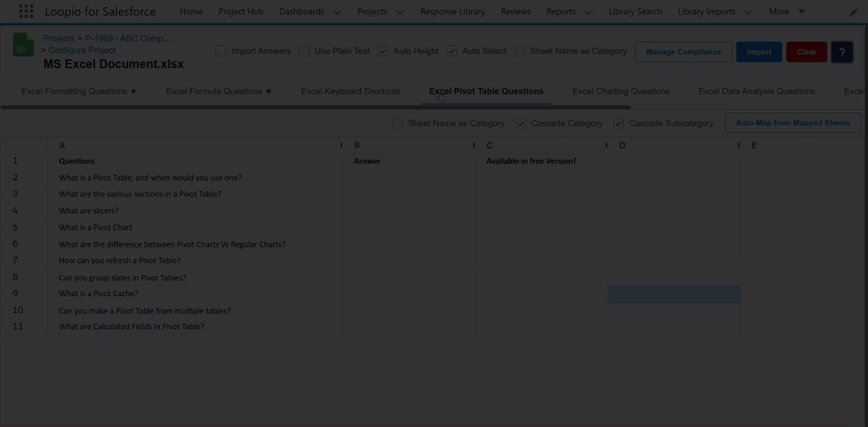The width and height of the screenshot is (868, 427).
Task: Check sheet-level Sheet Name as Category box
Action: (x=397, y=123)
